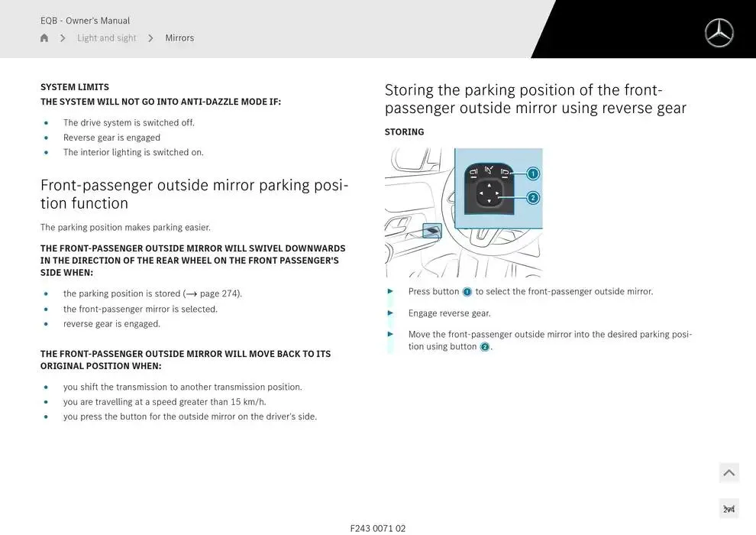Screen dimensions: 756x535
Task: Open the 'Light and sight' breadcrumb item
Action: pyautogui.click(x=106, y=37)
